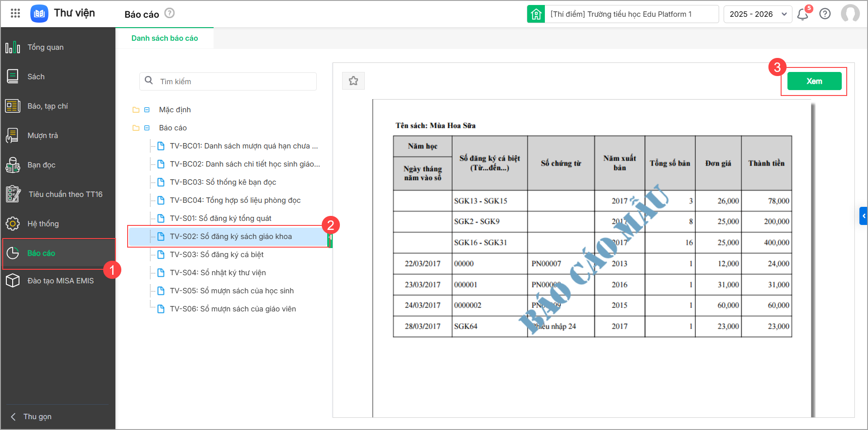Click the Báo, tạp chí newspaper icon

(13, 106)
